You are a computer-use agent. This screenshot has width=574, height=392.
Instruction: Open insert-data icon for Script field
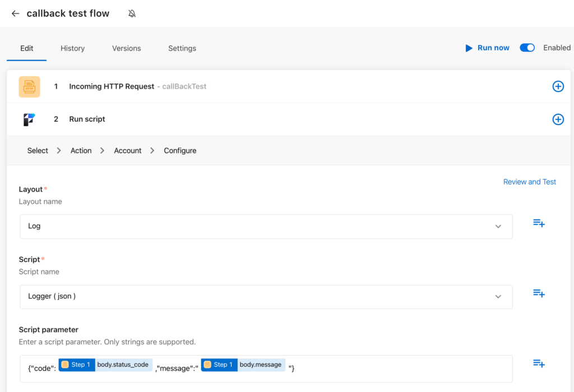click(539, 293)
